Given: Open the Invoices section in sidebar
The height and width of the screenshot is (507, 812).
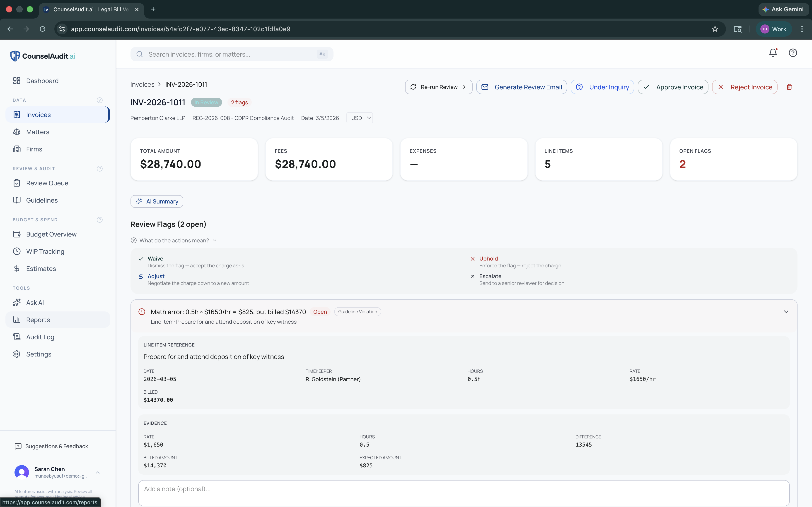Looking at the screenshot, I should (x=38, y=114).
